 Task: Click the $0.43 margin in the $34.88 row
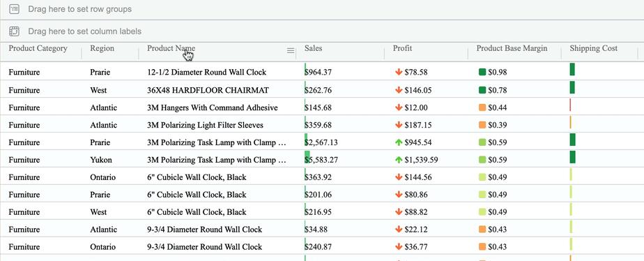coord(498,230)
